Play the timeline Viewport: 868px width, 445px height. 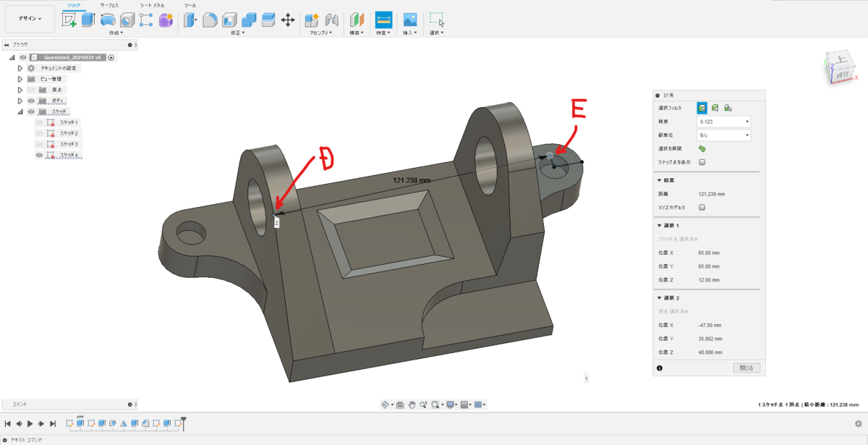pyautogui.click(x=30, y=423)
